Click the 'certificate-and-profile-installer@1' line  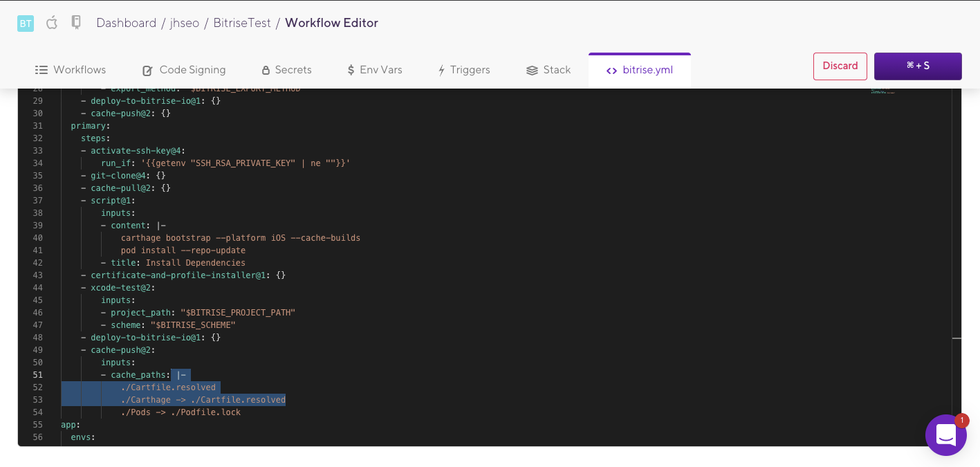[x=183, y=275]
